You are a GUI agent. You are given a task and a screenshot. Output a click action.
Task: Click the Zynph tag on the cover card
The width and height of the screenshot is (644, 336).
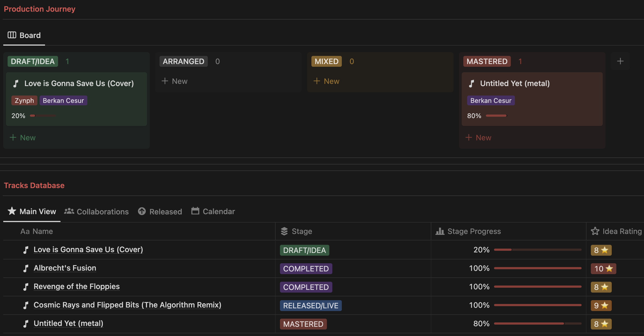point(24,100)
